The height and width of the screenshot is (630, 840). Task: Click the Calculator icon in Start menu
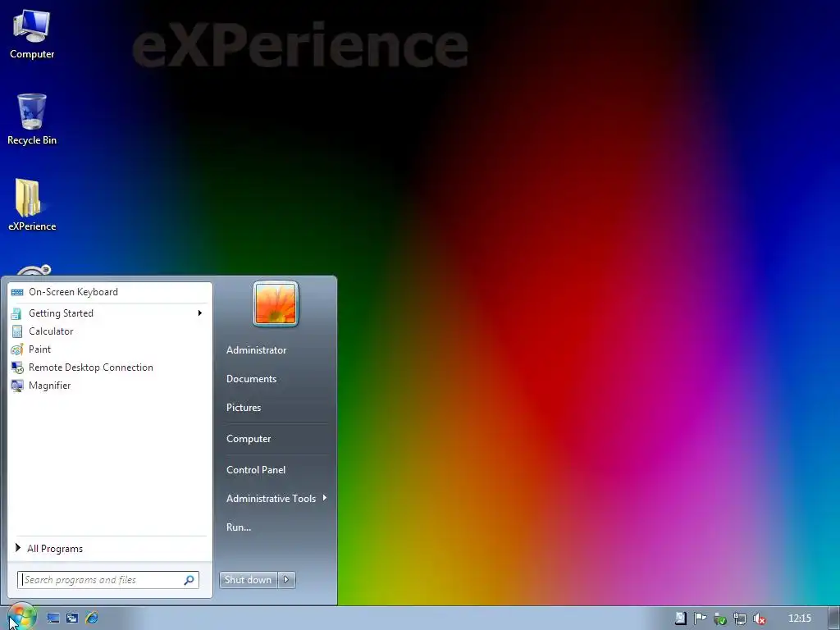coord(17,331)
